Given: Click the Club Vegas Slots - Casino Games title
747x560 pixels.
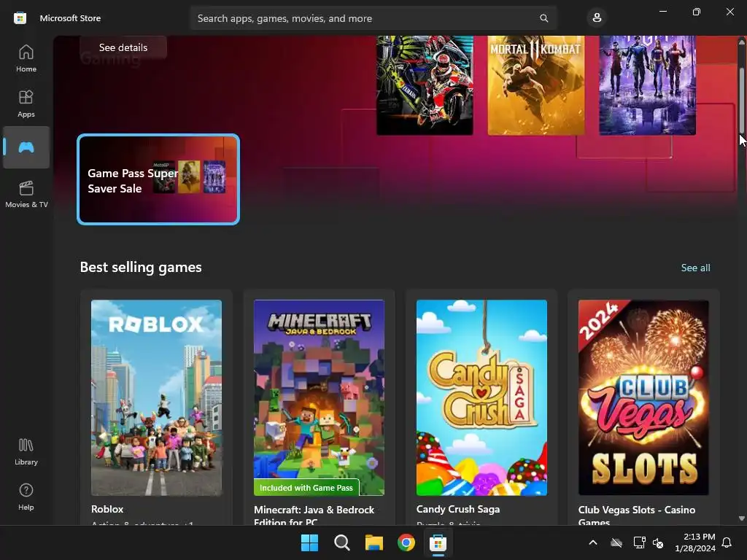Looking at the screenshot, I should coord(636,516).
